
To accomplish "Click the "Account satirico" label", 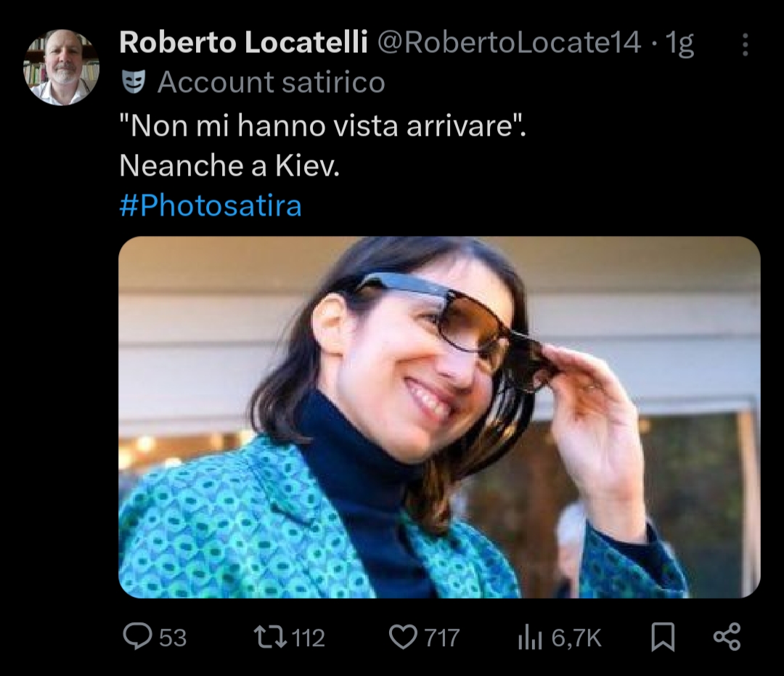I will 271,82.
